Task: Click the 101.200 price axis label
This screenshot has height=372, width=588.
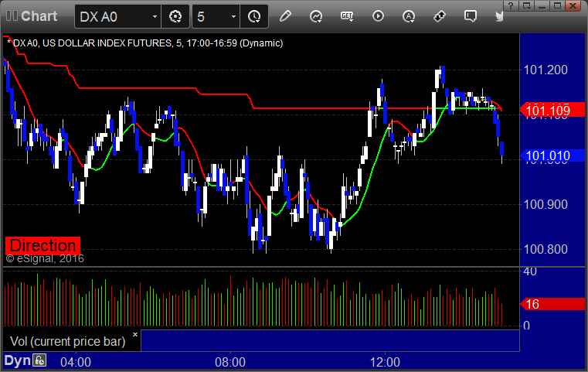Action: [x=546, y=70]
